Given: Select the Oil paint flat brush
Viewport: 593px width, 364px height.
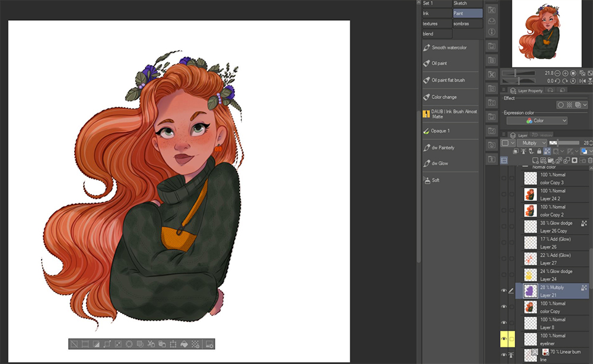Looking at the screenshot, I should point(448,80).
